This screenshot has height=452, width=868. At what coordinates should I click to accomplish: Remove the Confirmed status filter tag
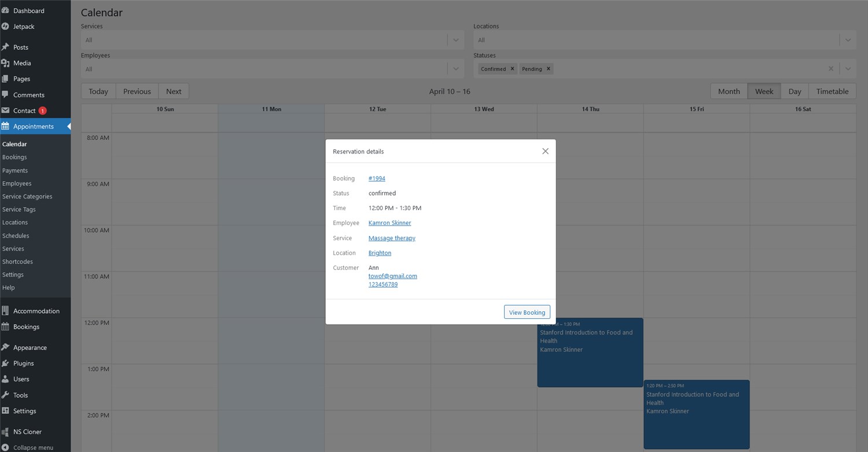[512, 69]
